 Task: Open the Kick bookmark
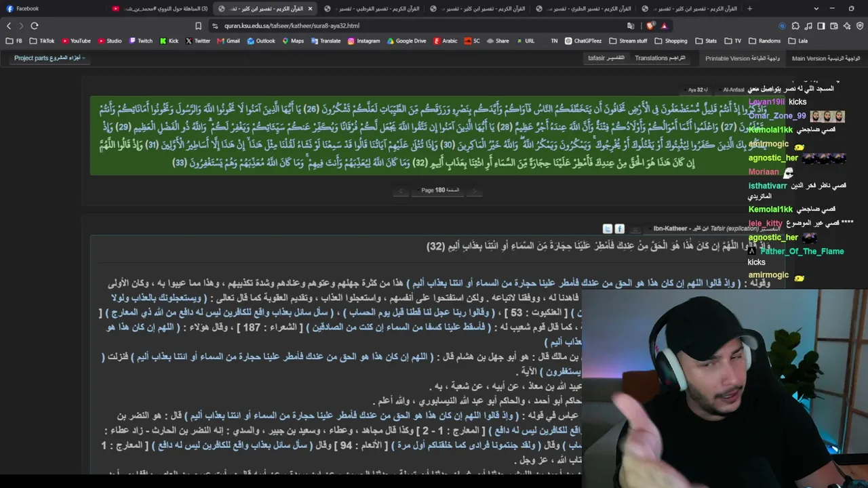coord(169,41)
